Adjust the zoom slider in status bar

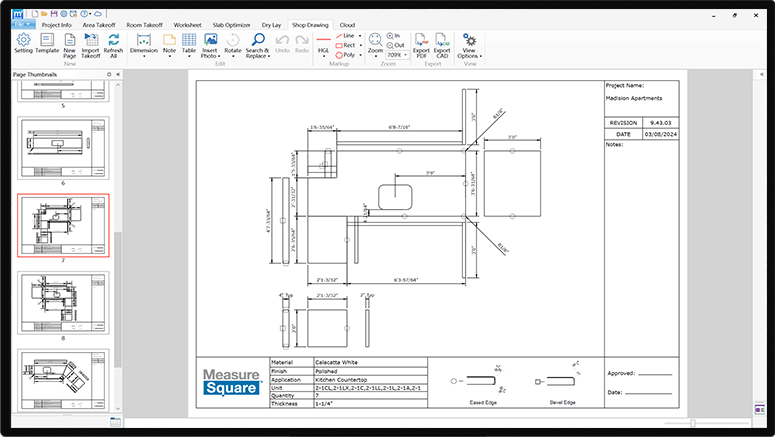[692, 423]
